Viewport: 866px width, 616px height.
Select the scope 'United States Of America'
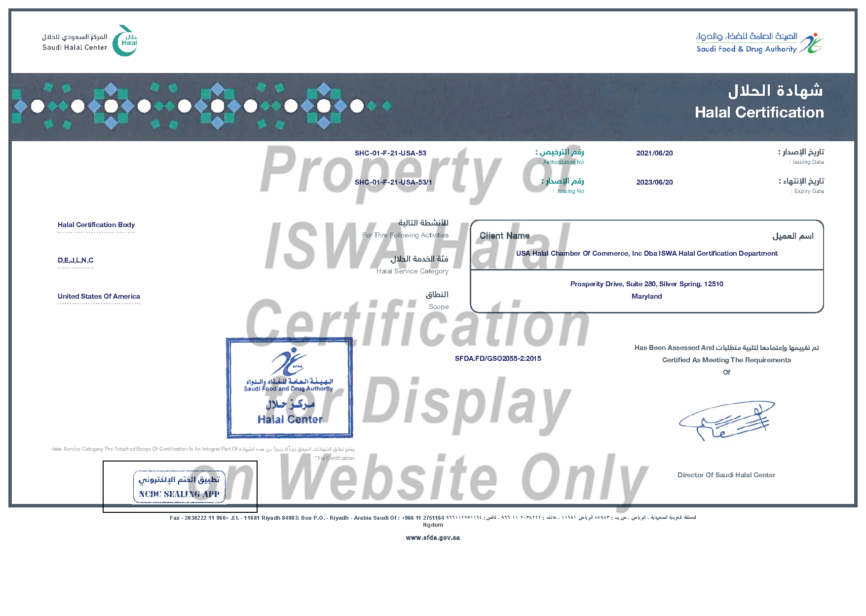click(99, 296)
